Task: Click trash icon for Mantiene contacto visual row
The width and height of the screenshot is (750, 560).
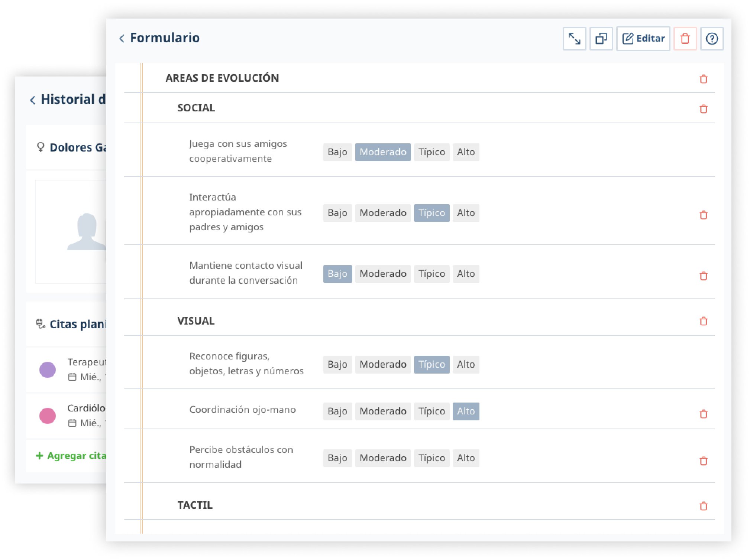Action: [x=703, y=276]
